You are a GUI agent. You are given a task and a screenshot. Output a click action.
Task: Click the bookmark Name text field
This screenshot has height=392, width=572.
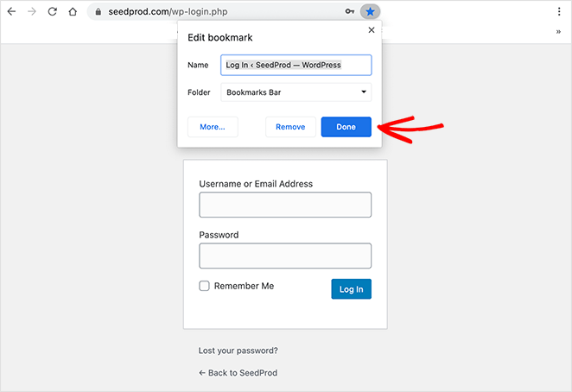pos(296,65)
